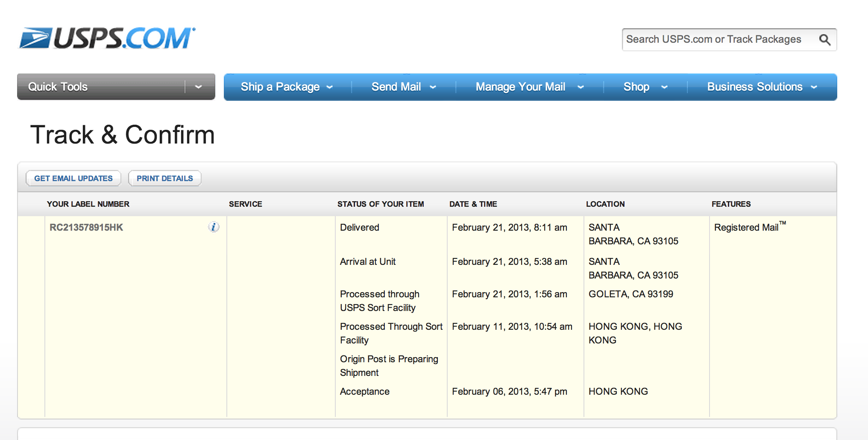Screen dimensions: 868x440
Task: Expand the Manage Your Mail menu arrow
Action: (581, 87)
